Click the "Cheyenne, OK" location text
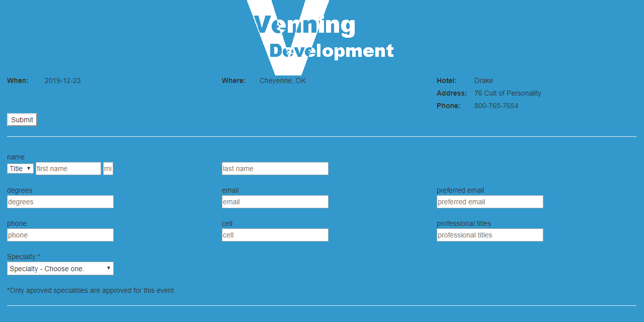The image size is (644, 322). coord(283,80)
